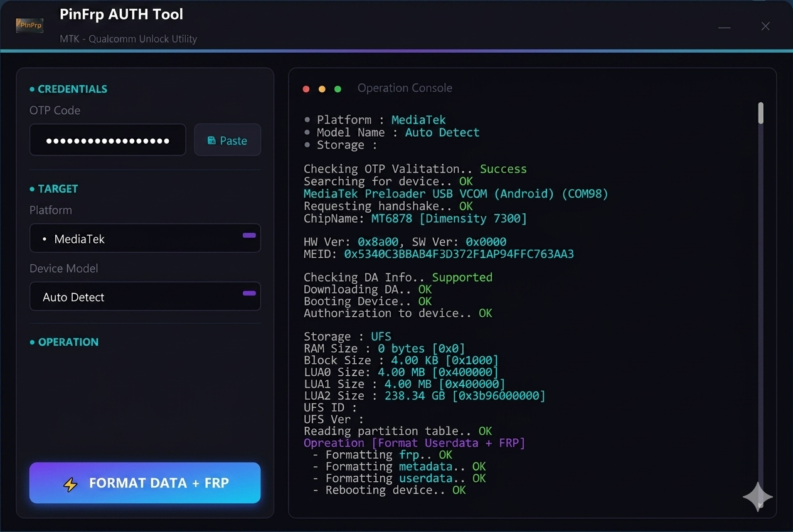The image size is (793, 532).
Task: Click console line Platform : MediaTek
Action: [375, 120]
